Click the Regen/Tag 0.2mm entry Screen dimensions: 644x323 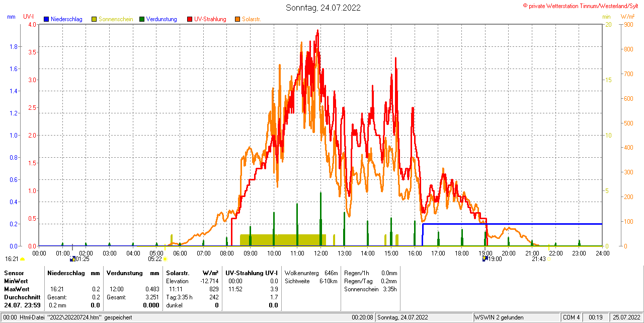[371, 281]
